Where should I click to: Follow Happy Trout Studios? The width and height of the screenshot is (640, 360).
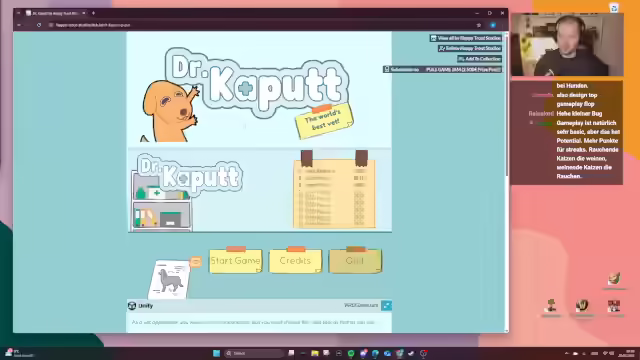[x=469, y=48]
